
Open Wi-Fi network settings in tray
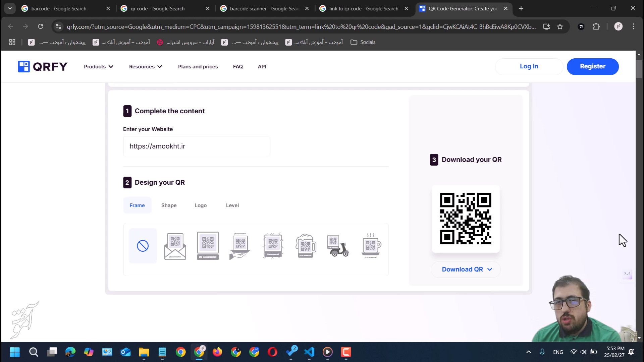coord(574,352)
